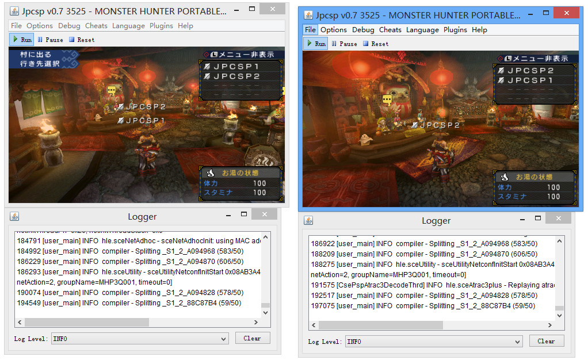Viewport: 588px width, 364px height.
Task: Click the hot spring status icon in the right game
Action: [505, 177]
